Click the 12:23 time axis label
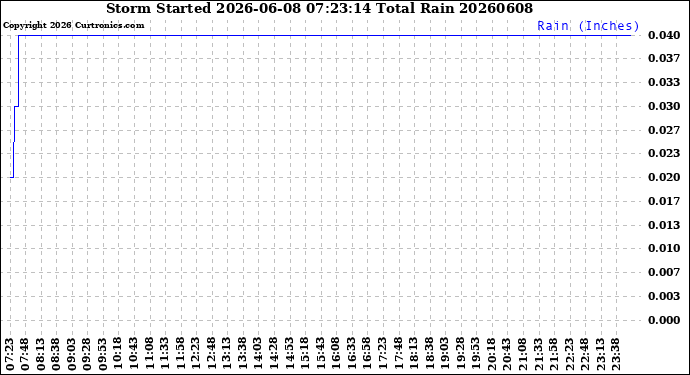Screen dimensions: 690x375 [195, 354]
